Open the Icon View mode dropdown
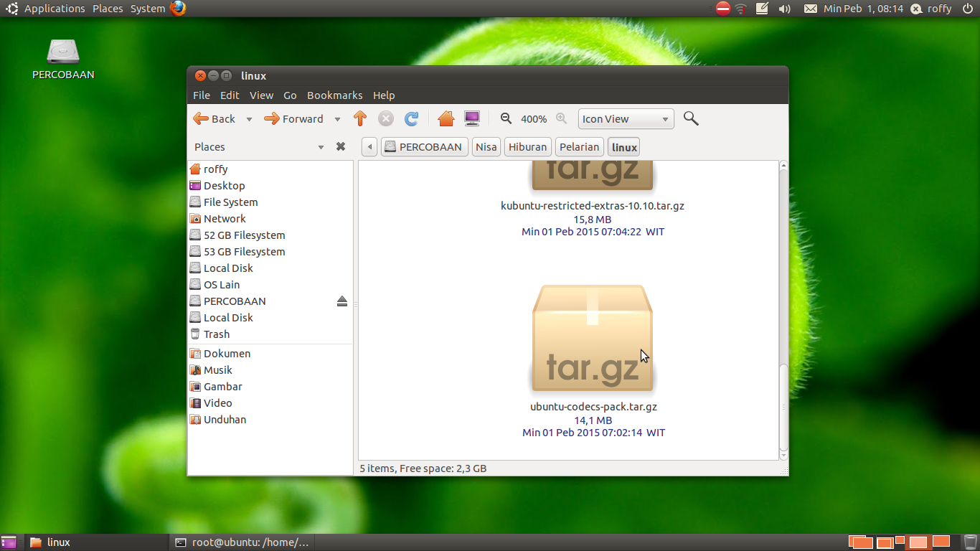The height and width of the screenshot is (551, 980). tap(626, 119)
